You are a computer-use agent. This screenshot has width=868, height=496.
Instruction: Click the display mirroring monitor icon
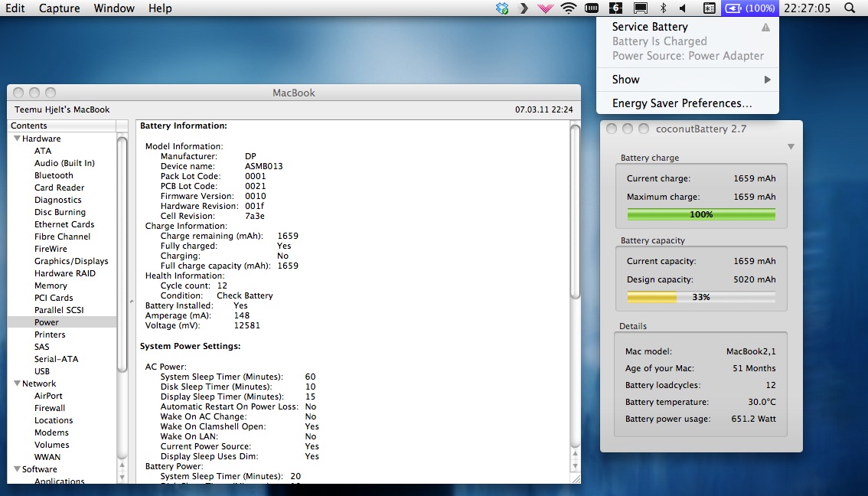tap(640, 8)
